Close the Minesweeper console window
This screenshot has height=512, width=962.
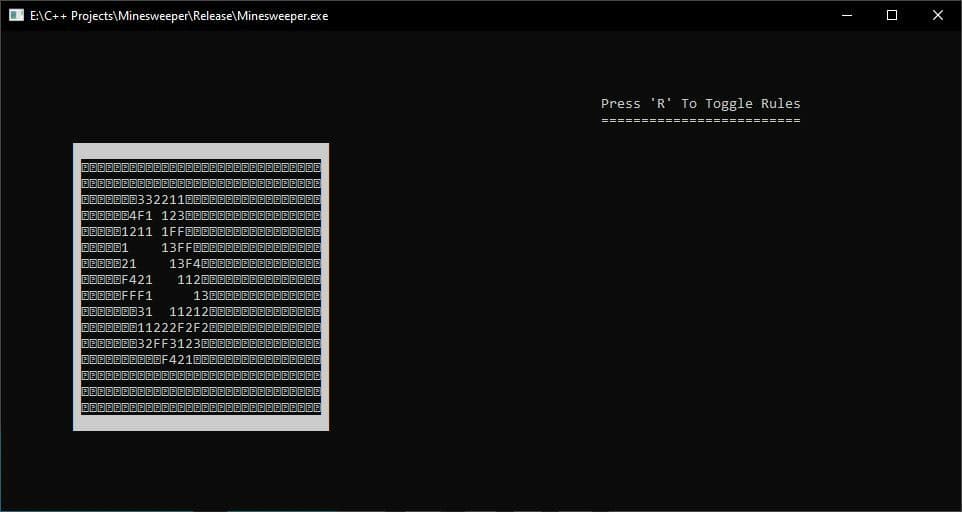tap(937, 15)
